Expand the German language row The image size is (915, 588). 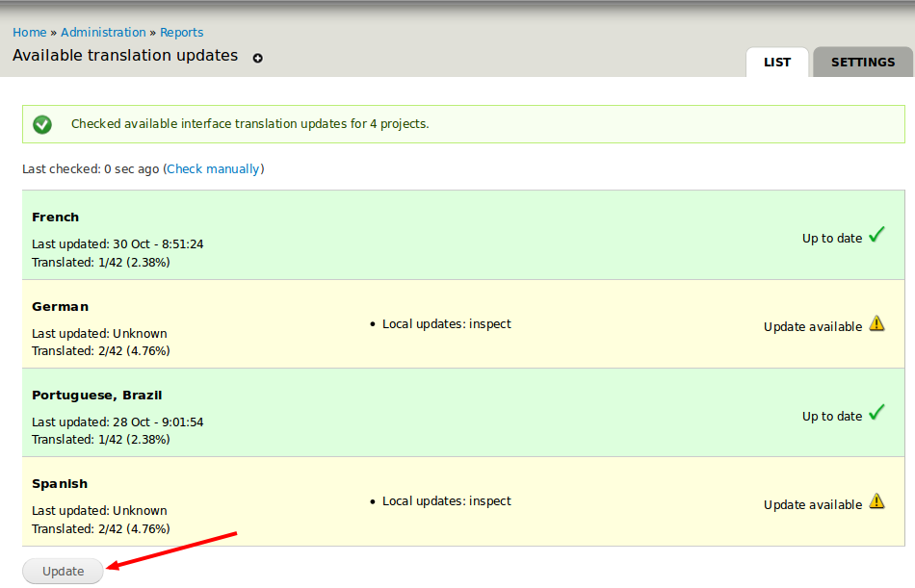(x=463, y=323)
